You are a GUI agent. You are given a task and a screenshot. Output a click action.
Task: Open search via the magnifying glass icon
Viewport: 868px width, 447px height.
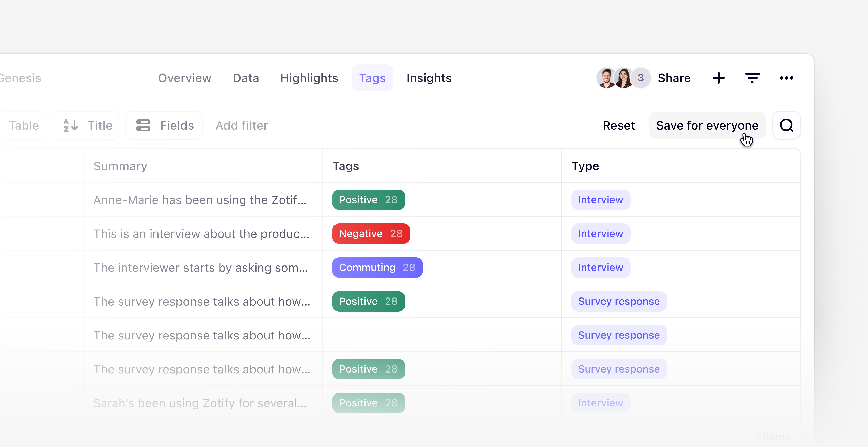786,125
